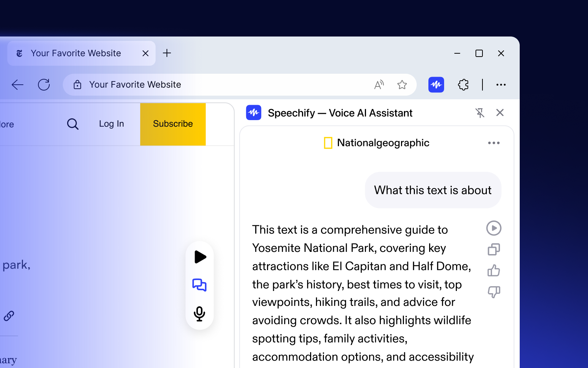Click the What this text is about message
This screenshot has height=368, width=588.
433,190
